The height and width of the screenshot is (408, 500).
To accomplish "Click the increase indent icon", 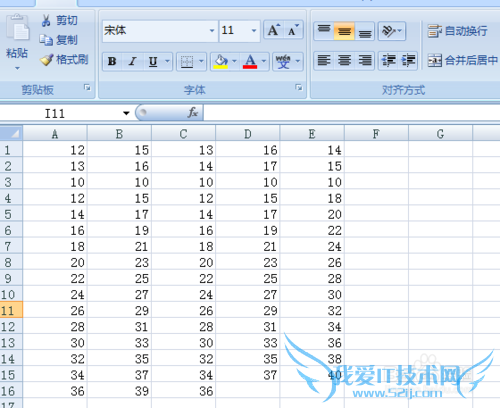I will click(x=408, y=61).
